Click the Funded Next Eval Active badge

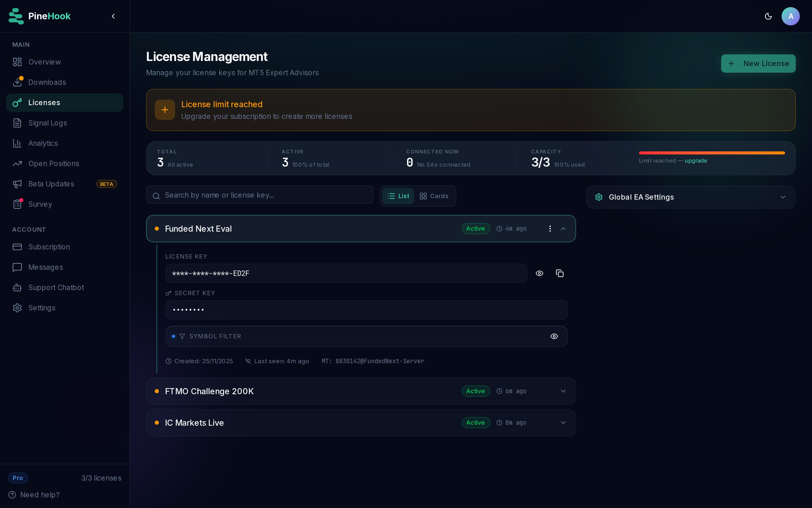click(x=476, y=229)
